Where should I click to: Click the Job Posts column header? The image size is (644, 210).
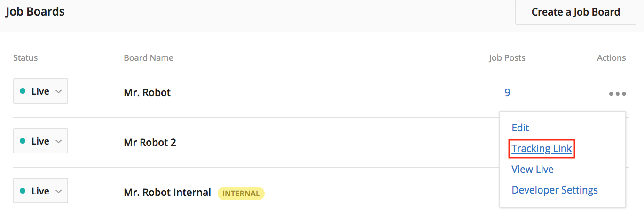tap(507, 58)
